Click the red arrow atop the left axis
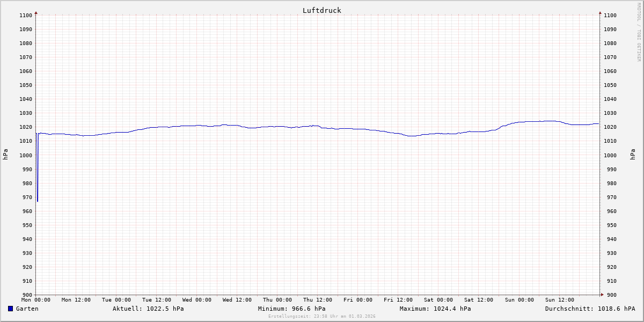Image resolution: width=644 pixels, height=322 pixels. 36,12
